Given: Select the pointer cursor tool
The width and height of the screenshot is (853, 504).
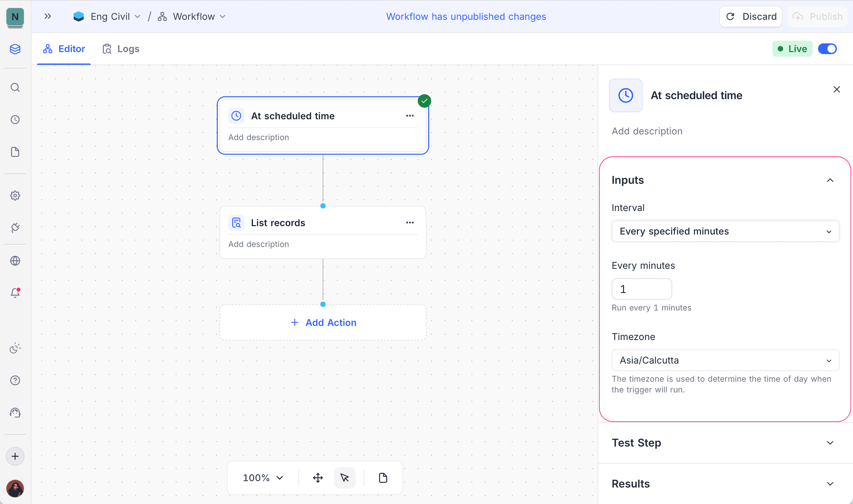Looking at the screenshot, I should (344, 478).
